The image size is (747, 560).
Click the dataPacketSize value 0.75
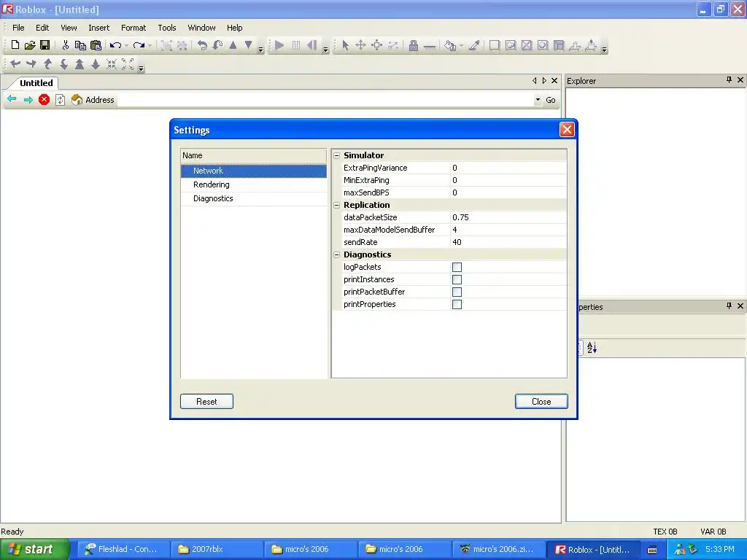[x=508, y=217]
